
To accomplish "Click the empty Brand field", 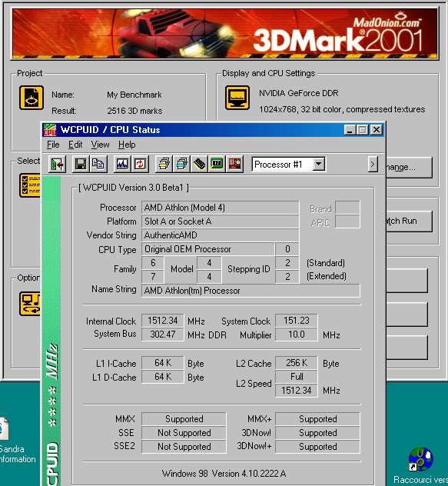I will click(347, 208).
